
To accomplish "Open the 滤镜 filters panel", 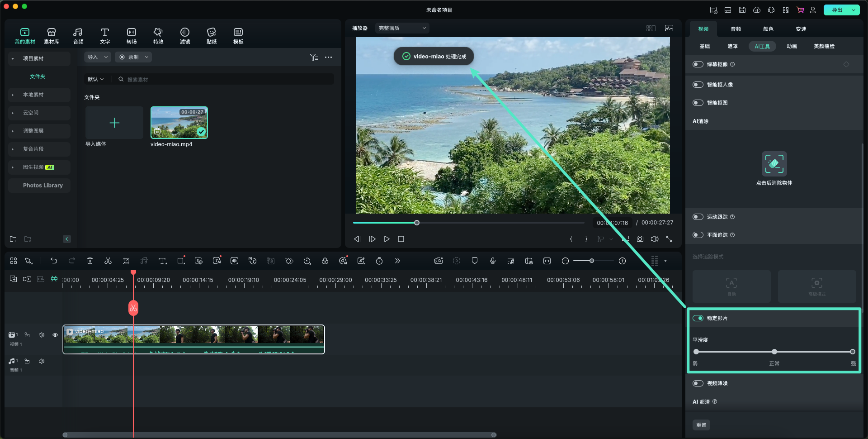I will (185, 36).
